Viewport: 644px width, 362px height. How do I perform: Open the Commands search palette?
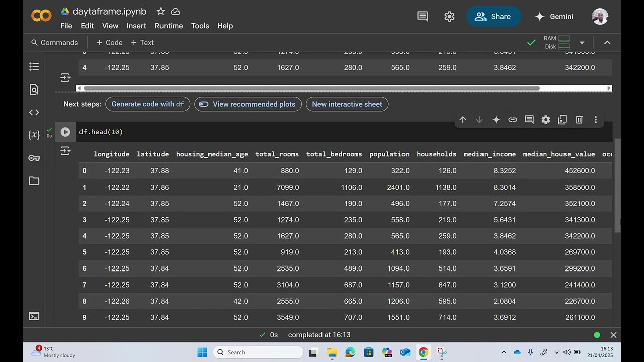54,43
